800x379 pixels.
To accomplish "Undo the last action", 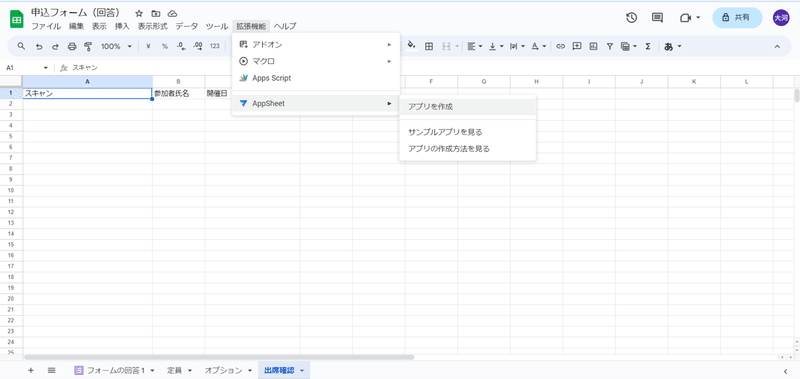I will tap(39, 46).
